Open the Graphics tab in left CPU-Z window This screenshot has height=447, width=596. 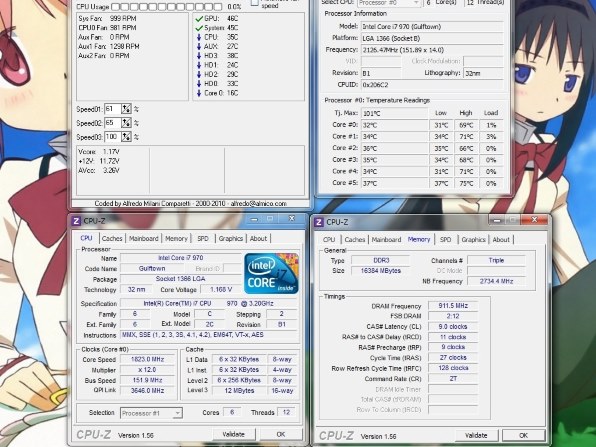(231, 239)
